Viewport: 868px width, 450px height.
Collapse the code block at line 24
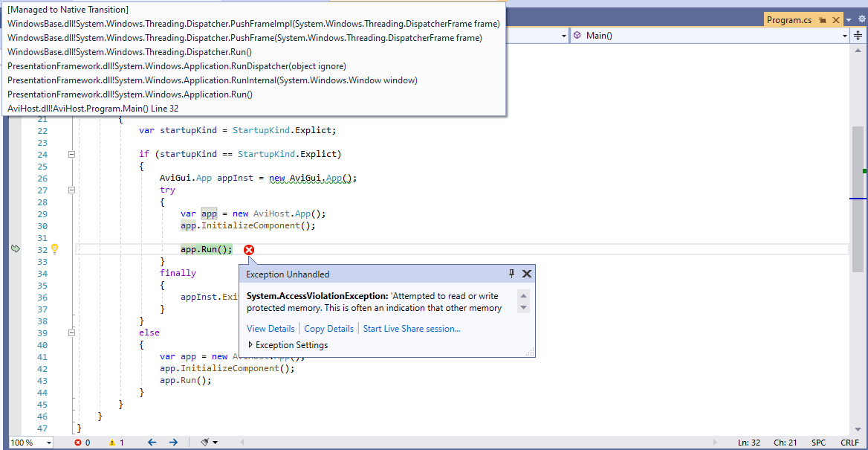(x=70, y=154)
